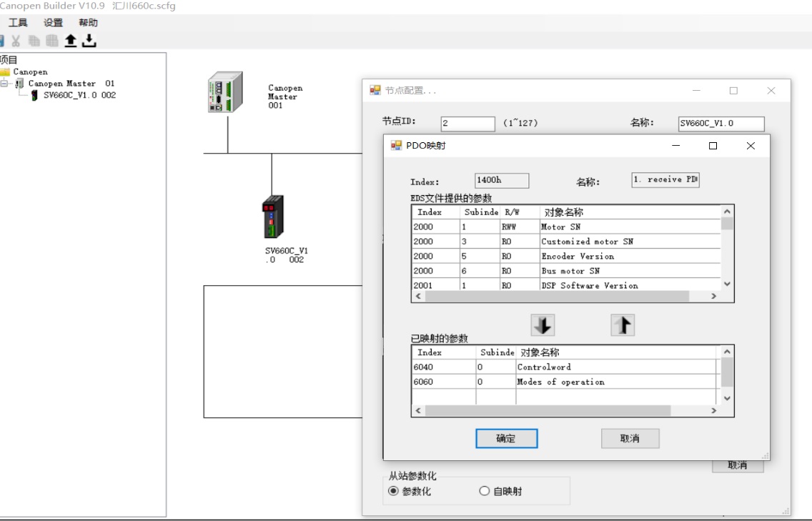Click the download toolbar icon
This screenshot has width=812, height=521.
tap(89, 41)
